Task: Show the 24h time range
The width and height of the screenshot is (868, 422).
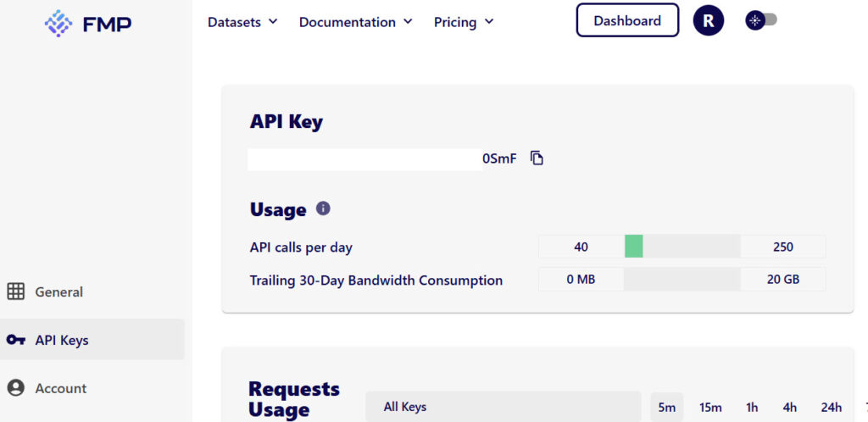Action: 831,408
